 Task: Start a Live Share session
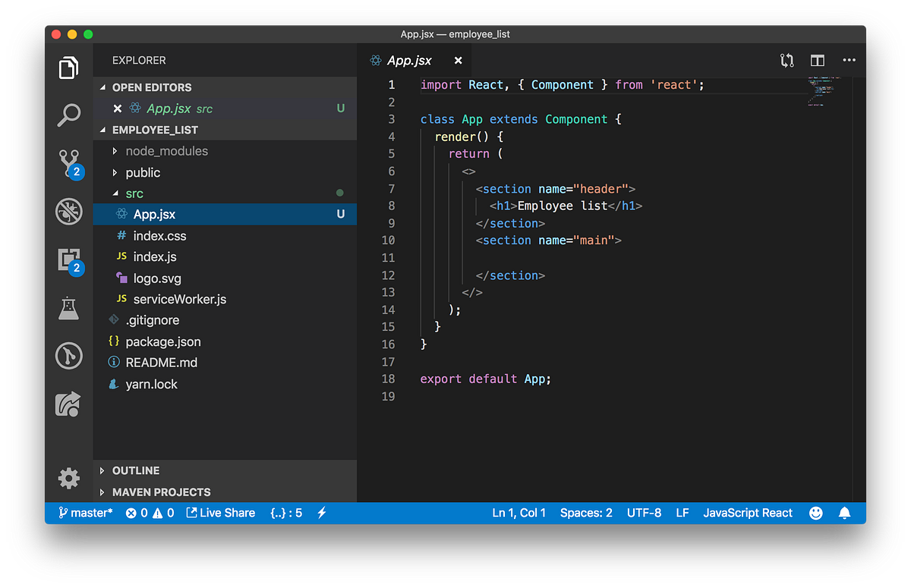click(221, 513)
